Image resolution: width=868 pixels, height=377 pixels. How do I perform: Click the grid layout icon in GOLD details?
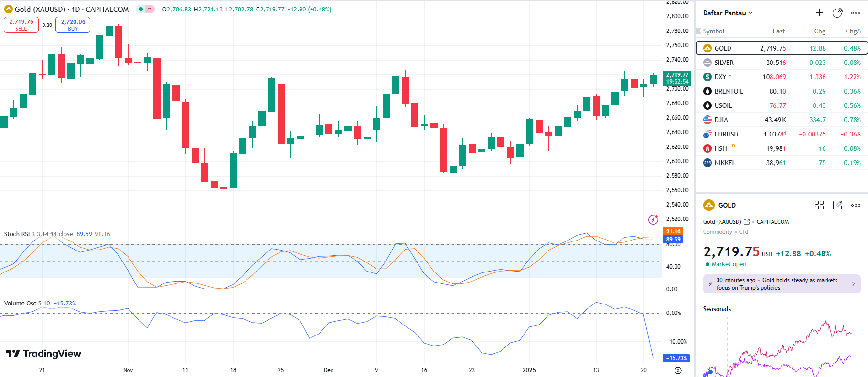(x=819, y=205)
